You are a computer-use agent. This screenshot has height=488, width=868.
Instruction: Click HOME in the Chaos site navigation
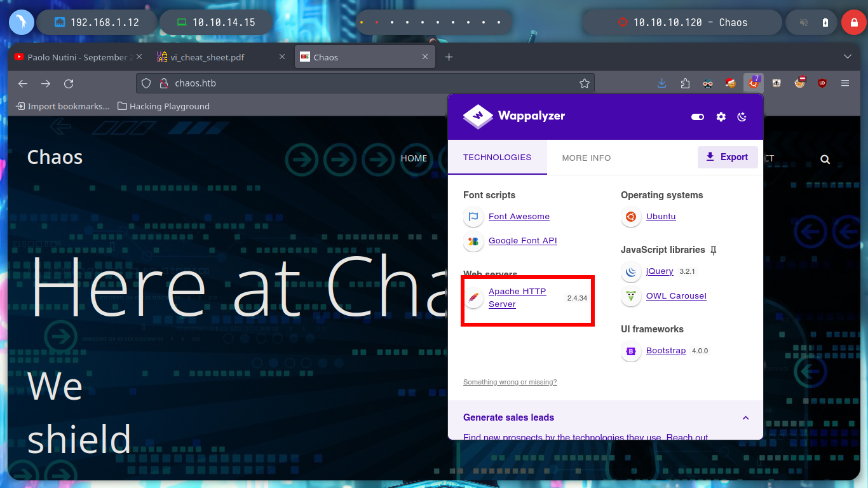coord(414,158)
